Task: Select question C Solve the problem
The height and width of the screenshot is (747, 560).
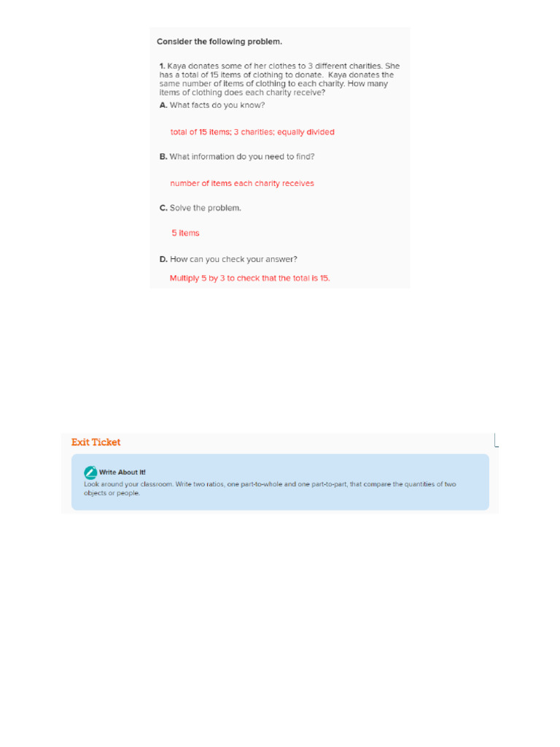Action: 200,208
